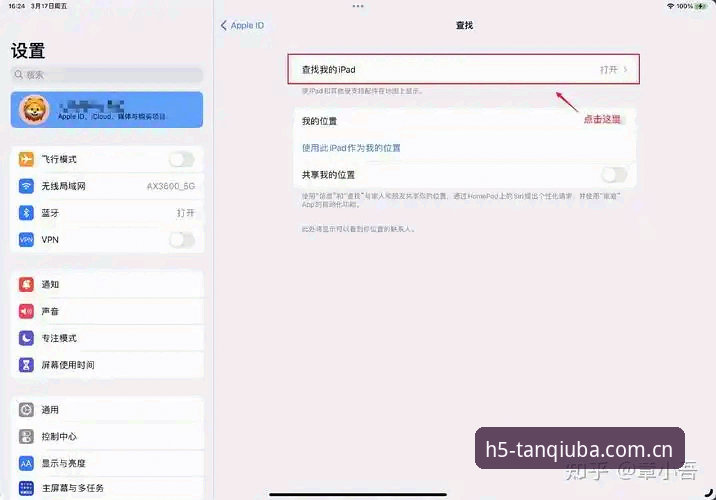Screen dimensions: 716x500
Task: Toggle Share My Location (共享我的位置) switch
Action: point(614,174)
